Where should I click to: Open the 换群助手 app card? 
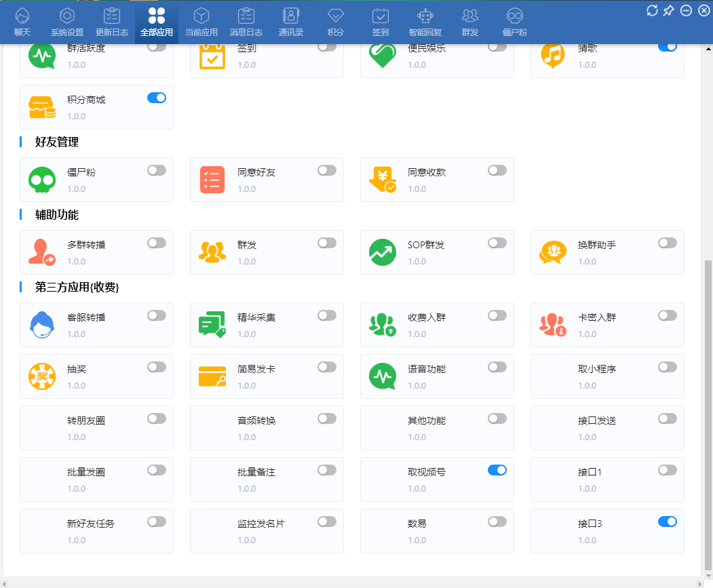(x=607, y=252)
